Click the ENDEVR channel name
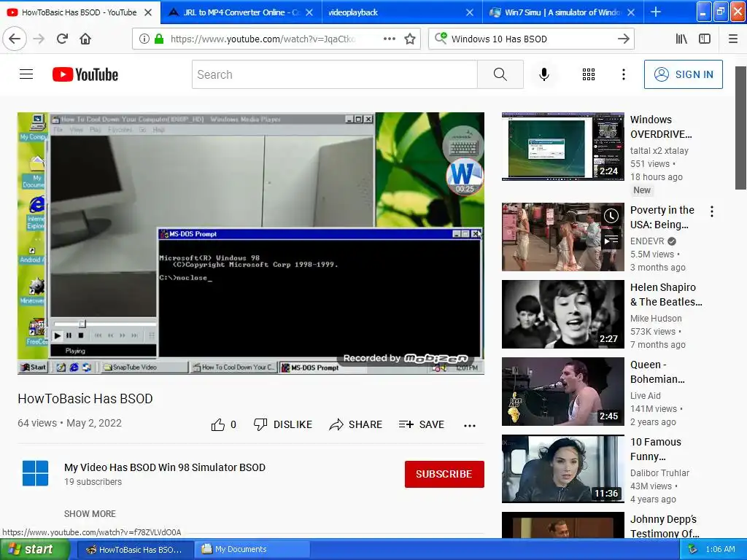 (647, 241)
